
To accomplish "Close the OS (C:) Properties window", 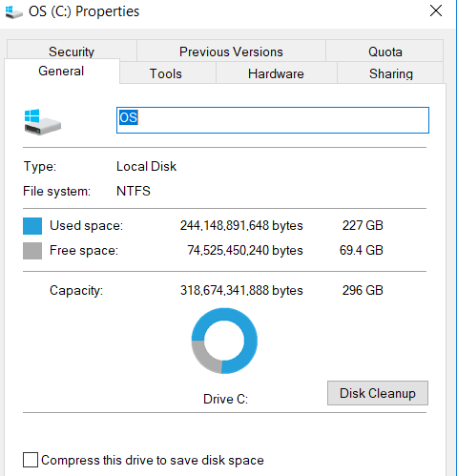I will coord(436,10).
